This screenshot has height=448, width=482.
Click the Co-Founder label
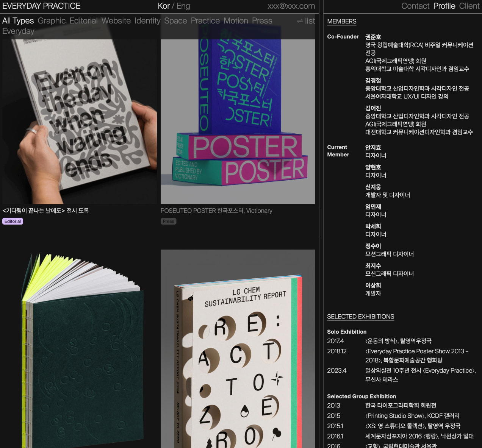(343, 37)
